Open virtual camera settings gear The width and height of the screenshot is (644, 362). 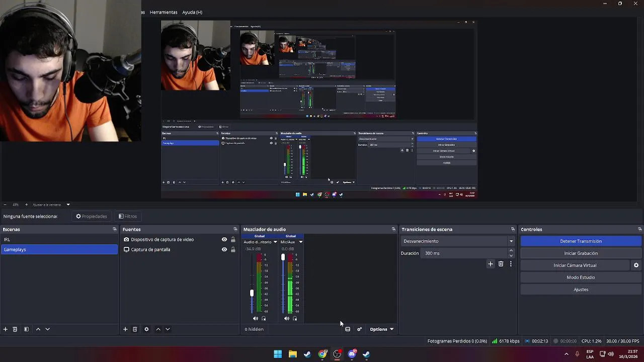tap(636, 265)
